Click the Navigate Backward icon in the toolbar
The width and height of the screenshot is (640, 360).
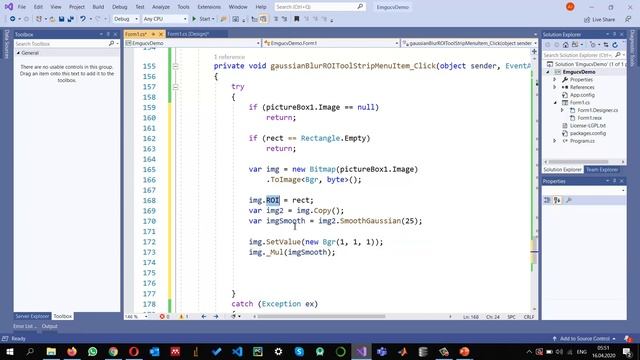tap(13, 19)
